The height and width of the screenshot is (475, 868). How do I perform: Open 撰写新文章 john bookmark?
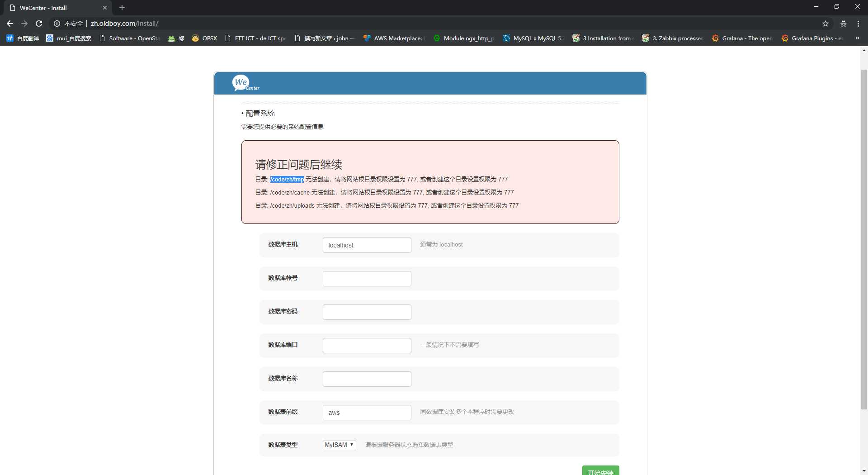[325, 38]
